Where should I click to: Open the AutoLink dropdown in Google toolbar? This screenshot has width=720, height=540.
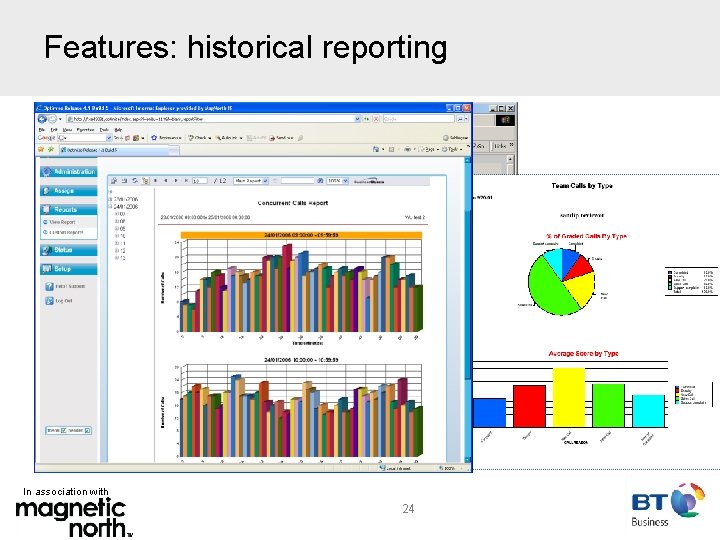coord(228,138)
